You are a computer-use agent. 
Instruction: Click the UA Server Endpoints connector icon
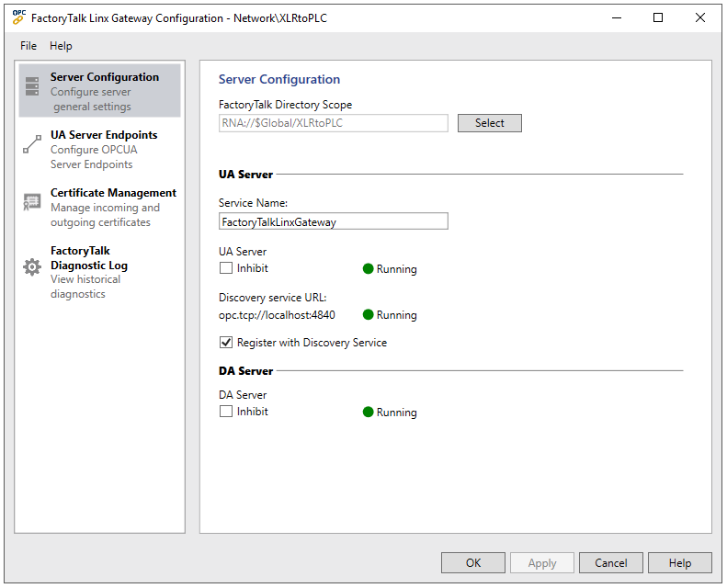click(32, 144)
